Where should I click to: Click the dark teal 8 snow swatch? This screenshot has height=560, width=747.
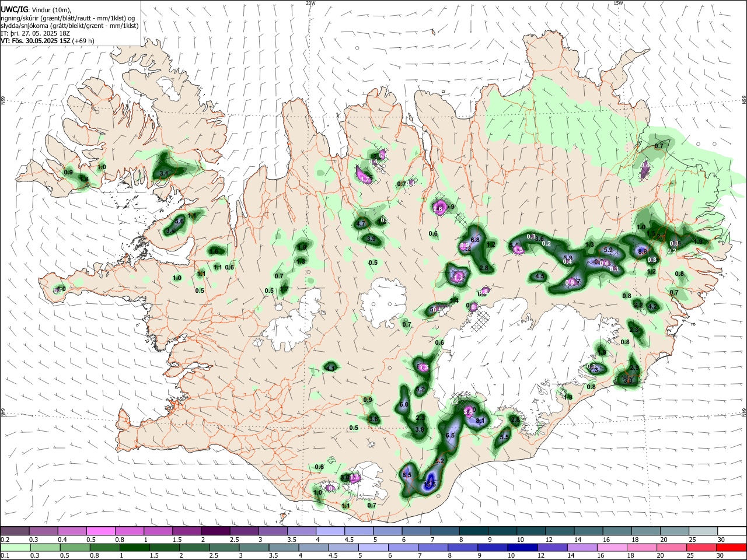(473, 531)
